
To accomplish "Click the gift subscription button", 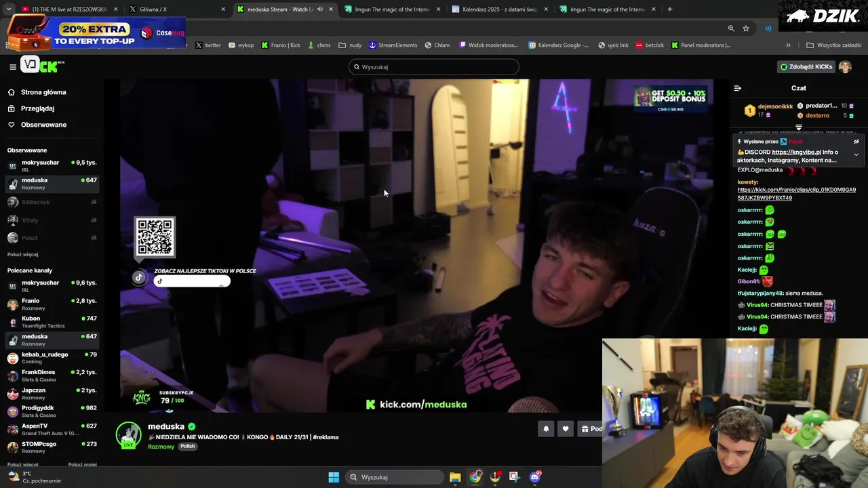I will pyautogui.click(x=591, y=428).
